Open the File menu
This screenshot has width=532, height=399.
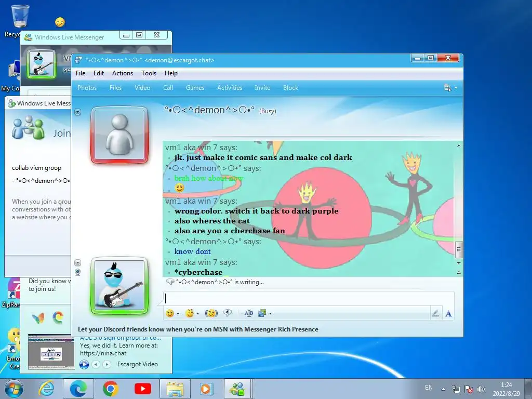pos(81,73)
